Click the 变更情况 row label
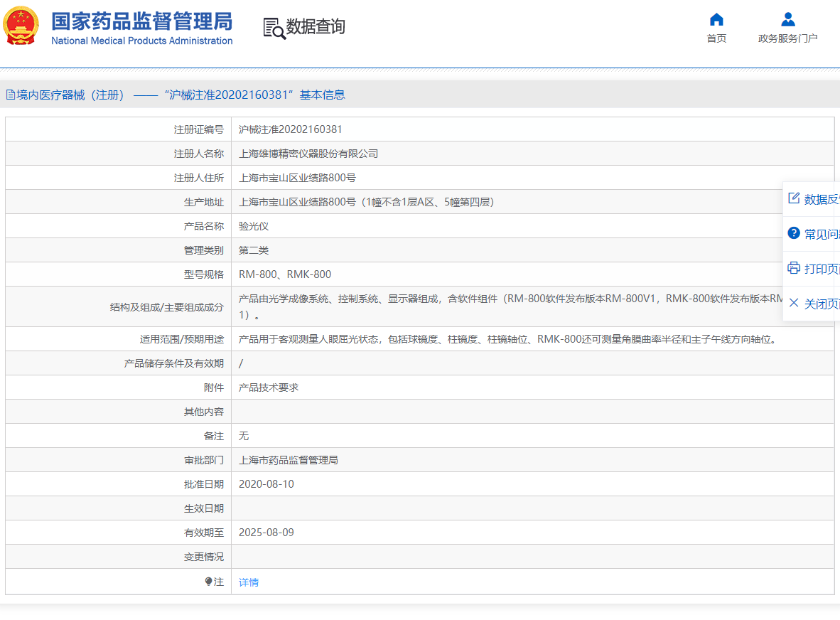The height and width of the screenshot is (620, 840). pyautogui.click(x=203, y=557)
